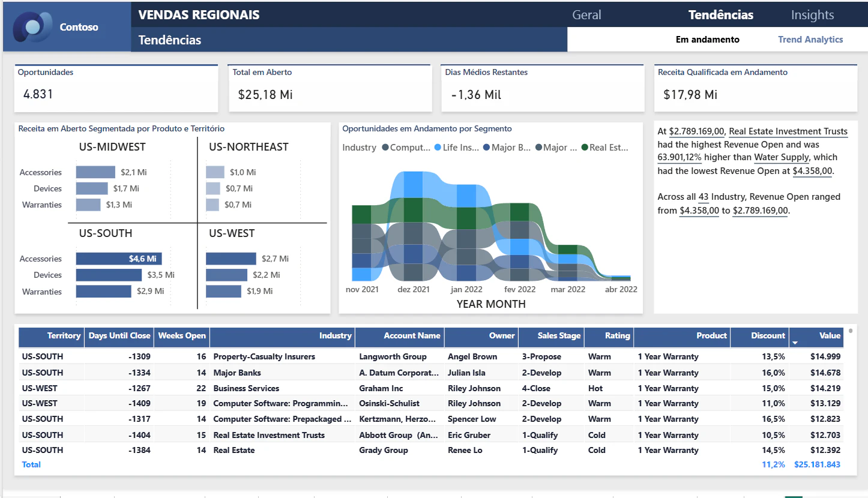Image resolution: width=868 pixels, height=498 pixels.
Task: Open the Tendências page tab
Action: (x=721, y=15)
